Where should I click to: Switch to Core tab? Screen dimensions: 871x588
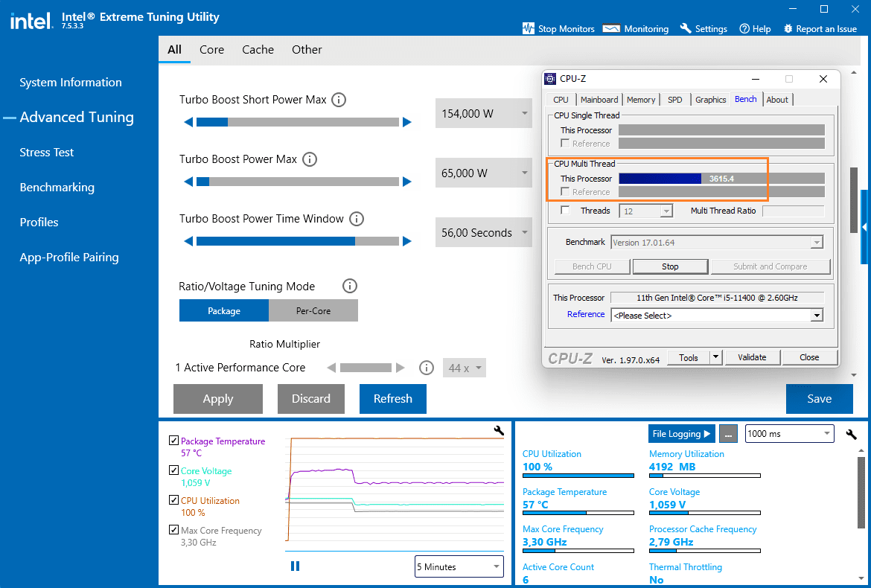click(x=211, y=49)
